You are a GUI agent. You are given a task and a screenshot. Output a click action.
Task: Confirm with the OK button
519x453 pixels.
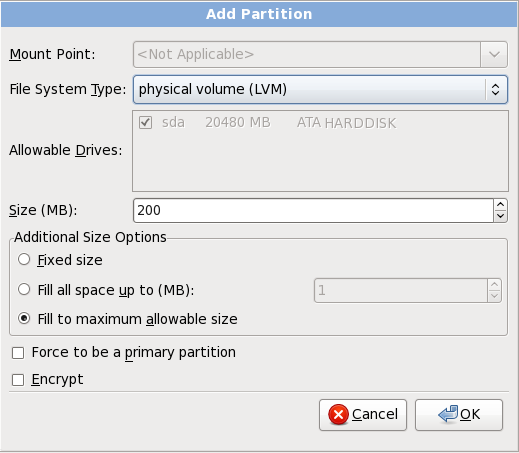pyautogui.click(x=459, y=415)
